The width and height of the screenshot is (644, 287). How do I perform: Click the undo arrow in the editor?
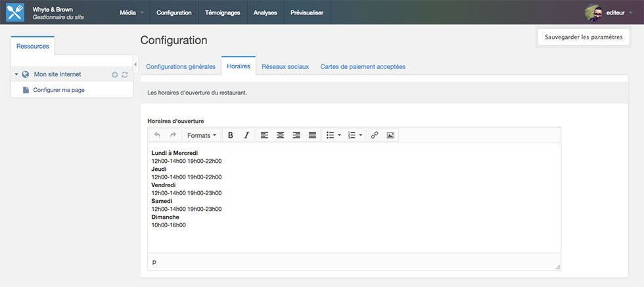(x=157, y=135)
